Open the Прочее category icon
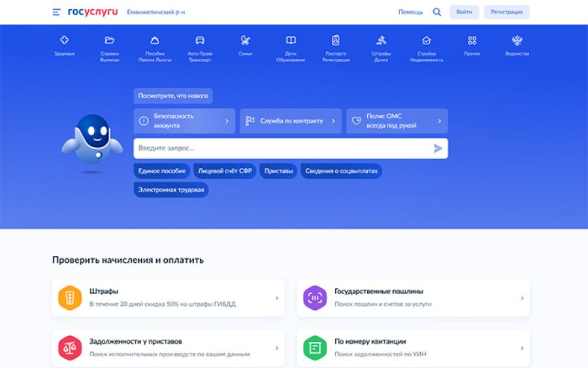 point(472,40)
